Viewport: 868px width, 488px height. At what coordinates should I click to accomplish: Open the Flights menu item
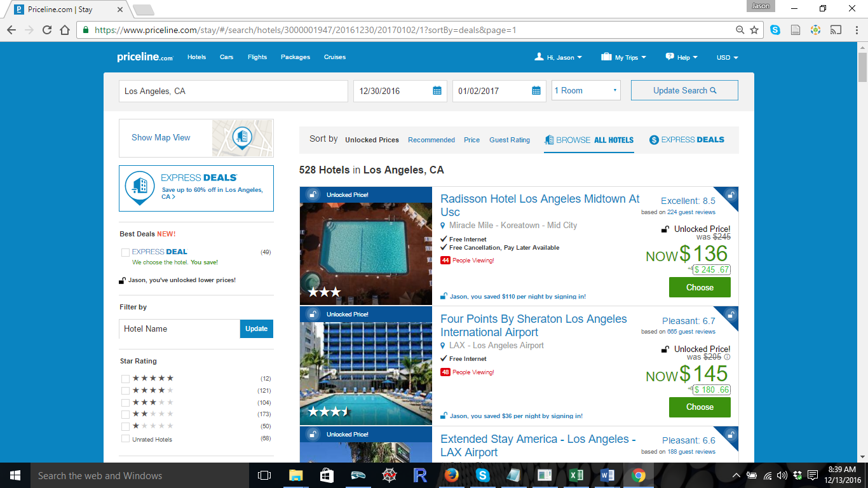[257, 57]
